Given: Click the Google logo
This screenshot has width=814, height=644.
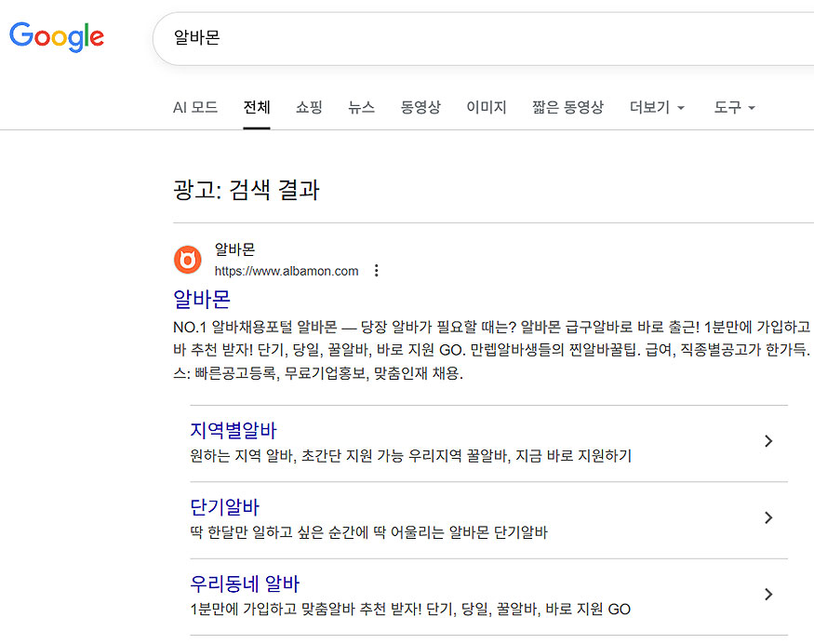Looking at the screenshot, I should pyautogui.click(x=56, y=37).
